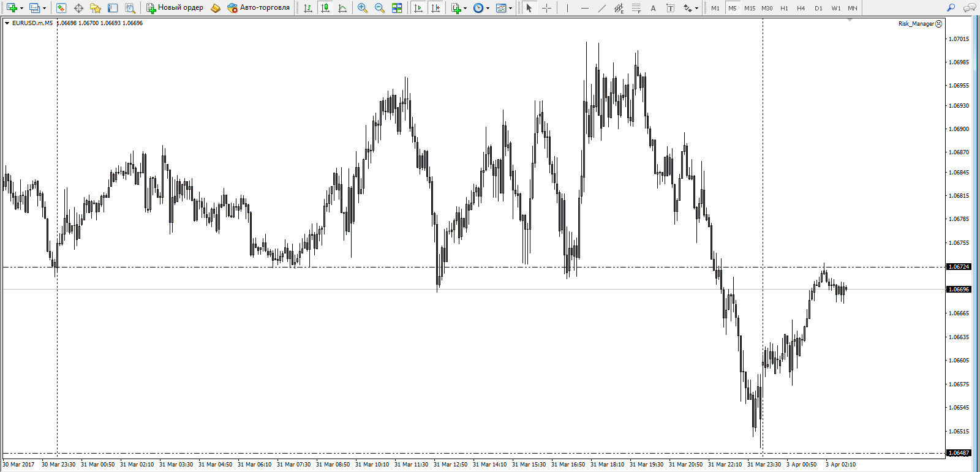Image resolution: width=980 pixels, height=472 pixels.
Task: Show the Market Watch panel
Action: pos(61,8)
